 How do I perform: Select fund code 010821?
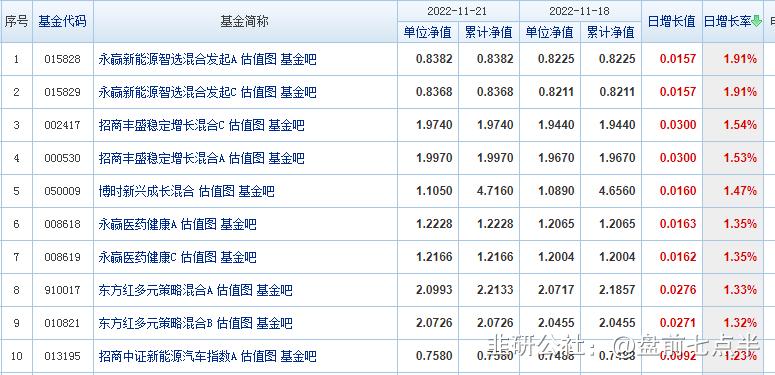tap(62, 324)
